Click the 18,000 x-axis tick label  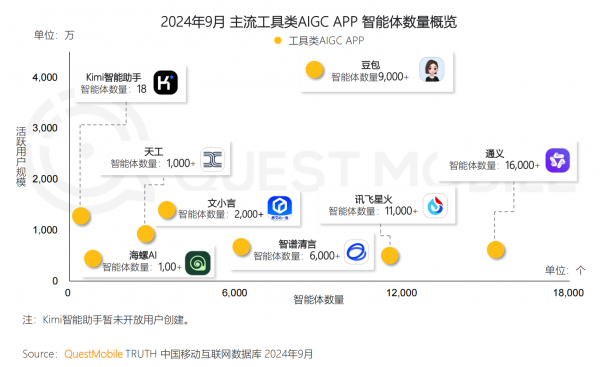[568, 293]
